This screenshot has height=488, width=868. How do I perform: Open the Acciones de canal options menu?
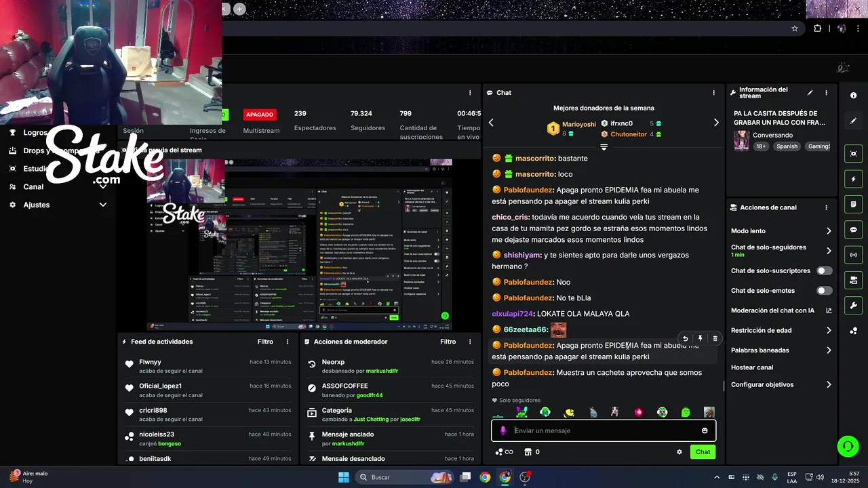click(x=826, y=207)
